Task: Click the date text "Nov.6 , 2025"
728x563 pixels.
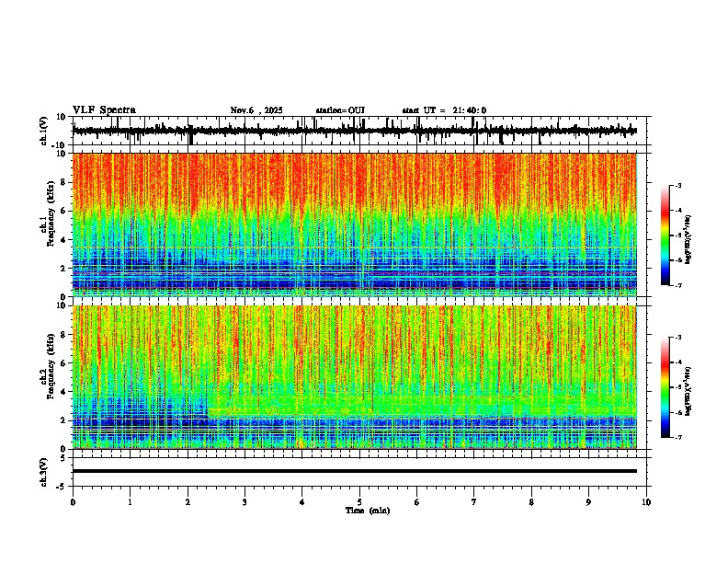Action: point(256,110)
